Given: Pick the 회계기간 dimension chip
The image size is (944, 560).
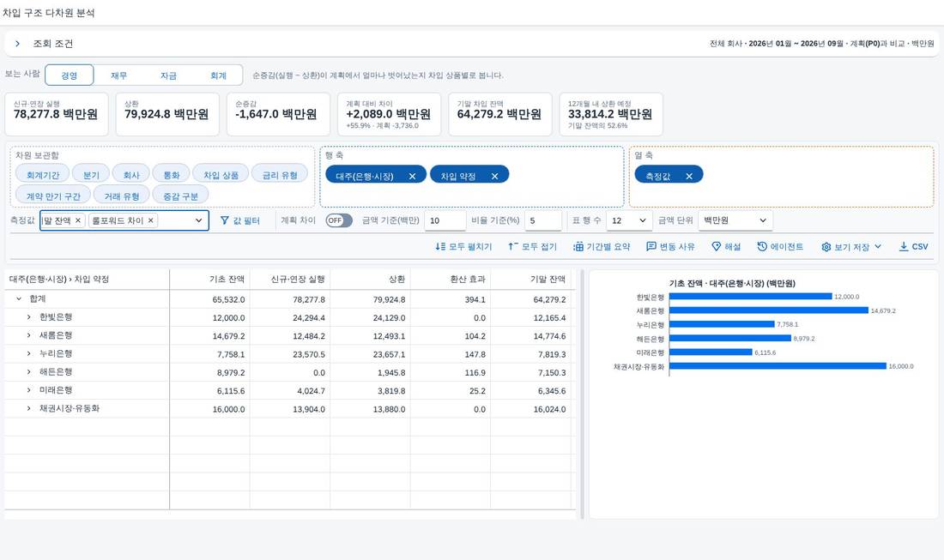Looking at the screenshot, I should [43, 175].
